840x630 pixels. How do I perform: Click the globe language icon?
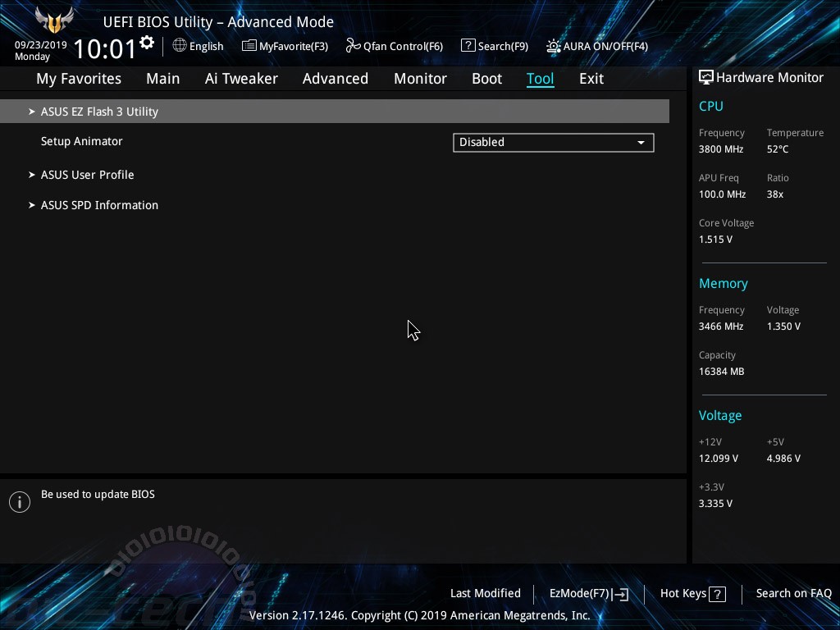pos(180,46)
